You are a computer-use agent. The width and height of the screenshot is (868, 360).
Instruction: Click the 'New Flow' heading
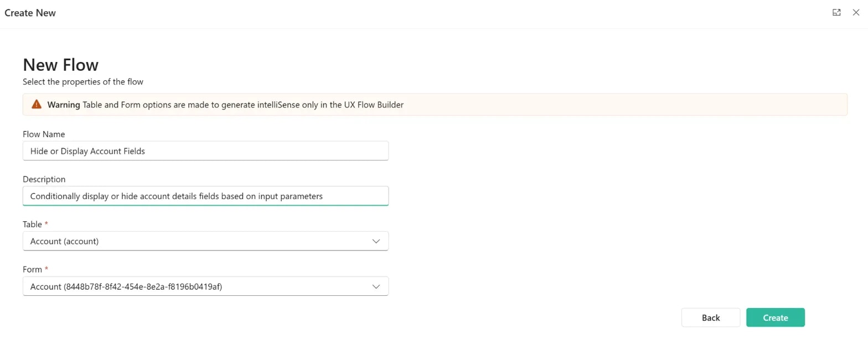pyautogui.click(x=60, y=65)
